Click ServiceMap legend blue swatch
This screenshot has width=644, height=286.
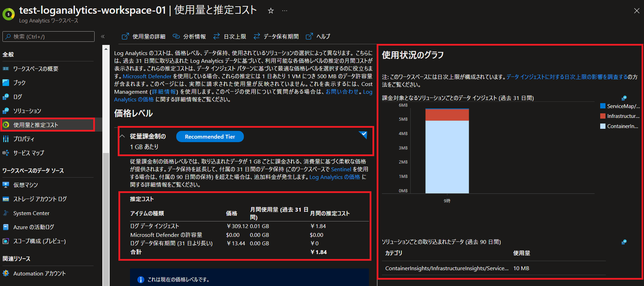click(603, 106)
